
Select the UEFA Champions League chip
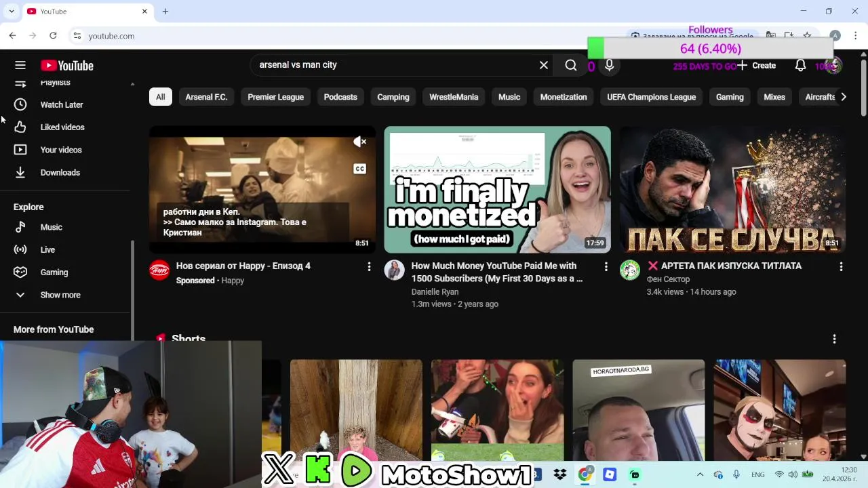[651, 97]
